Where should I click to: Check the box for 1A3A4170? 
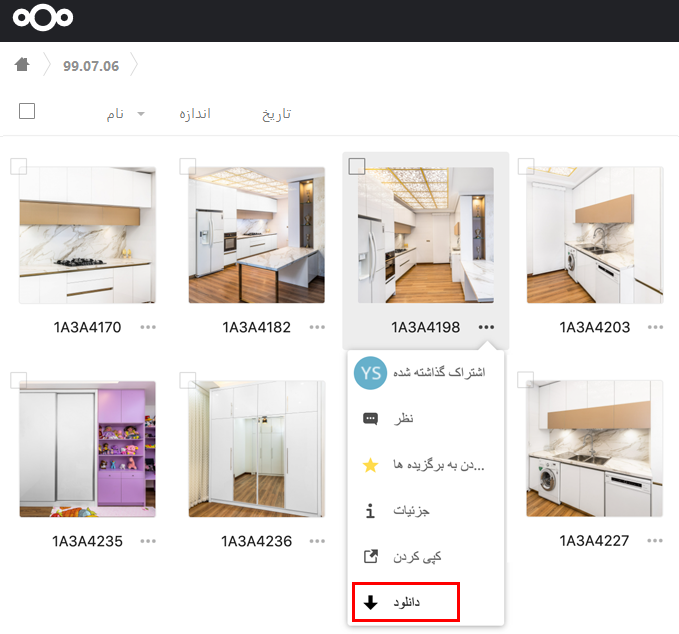pos(18,166)
